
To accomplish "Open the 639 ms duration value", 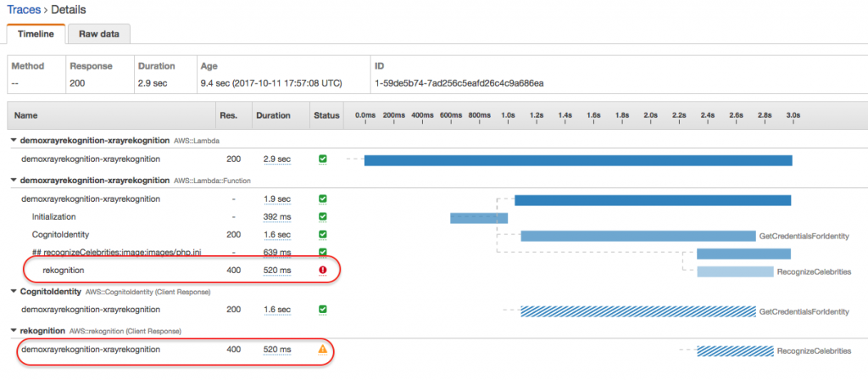I will click(278, 253).
